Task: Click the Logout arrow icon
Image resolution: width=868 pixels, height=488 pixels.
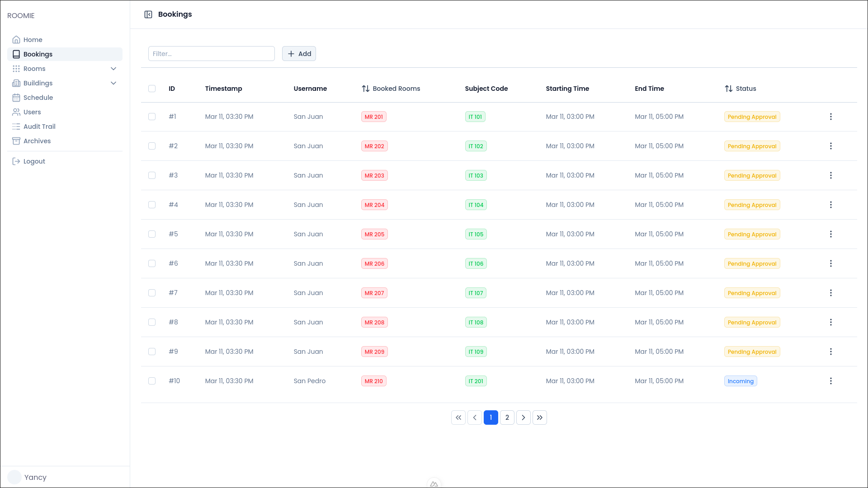Action: point(16,161)
